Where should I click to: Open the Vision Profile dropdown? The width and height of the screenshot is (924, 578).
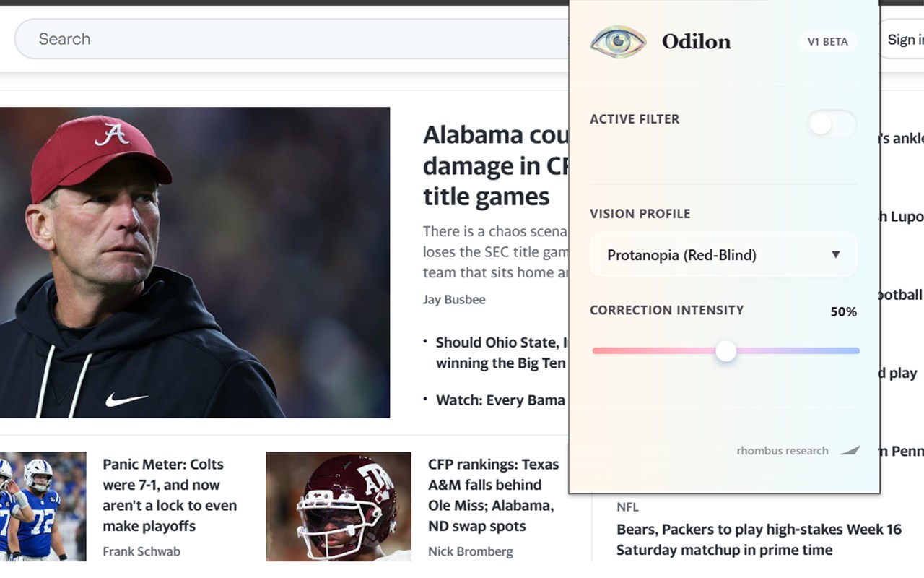tap(723, 255)
